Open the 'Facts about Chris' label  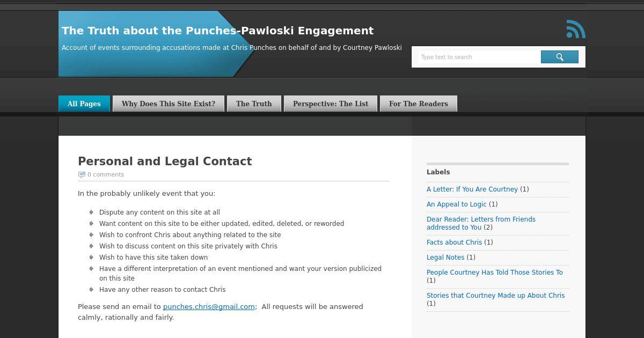(x=455, y=243)
